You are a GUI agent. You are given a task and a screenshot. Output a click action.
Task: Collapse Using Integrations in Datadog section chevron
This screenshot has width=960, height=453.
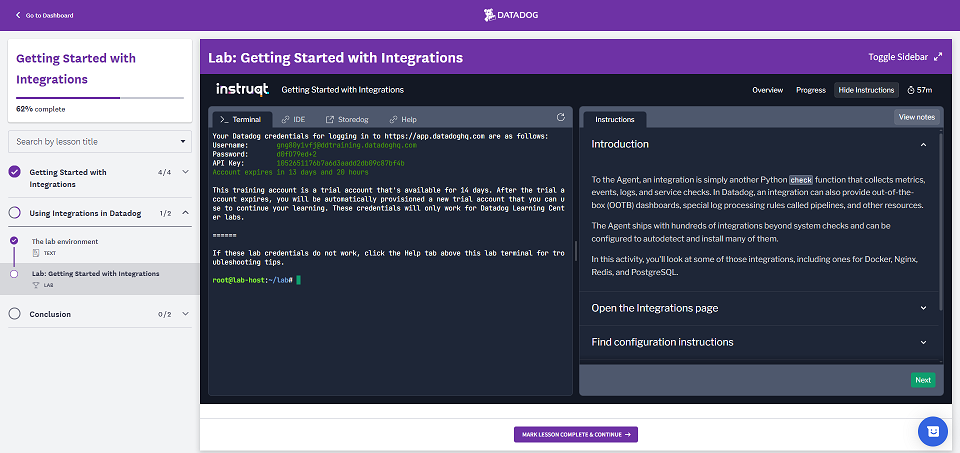(186, 213)
